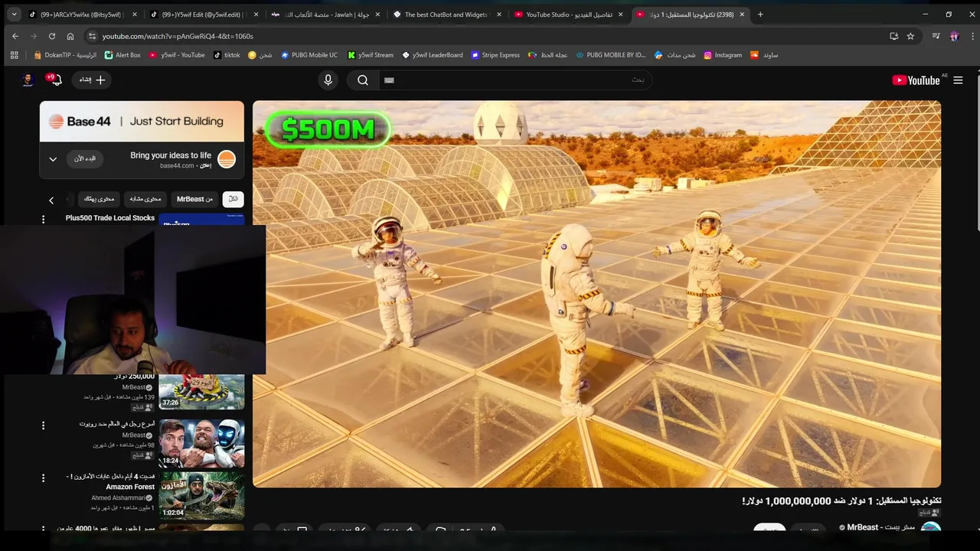The width and height of the screenshot is (980, 551).
Task: Open the tiktok bookmark
Action: [x=227, y=55]
